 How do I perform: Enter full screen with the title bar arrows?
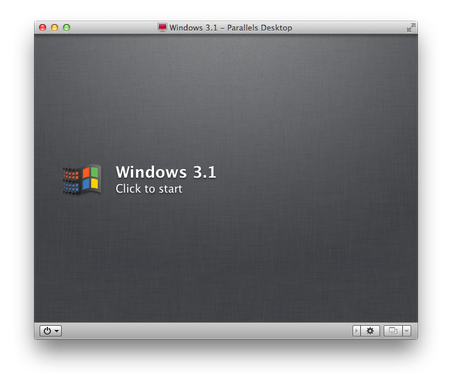point(411,27)
